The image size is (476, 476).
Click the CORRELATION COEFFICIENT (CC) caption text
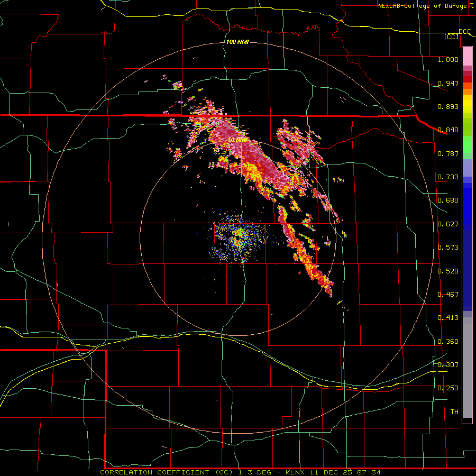tap(167, 472)
